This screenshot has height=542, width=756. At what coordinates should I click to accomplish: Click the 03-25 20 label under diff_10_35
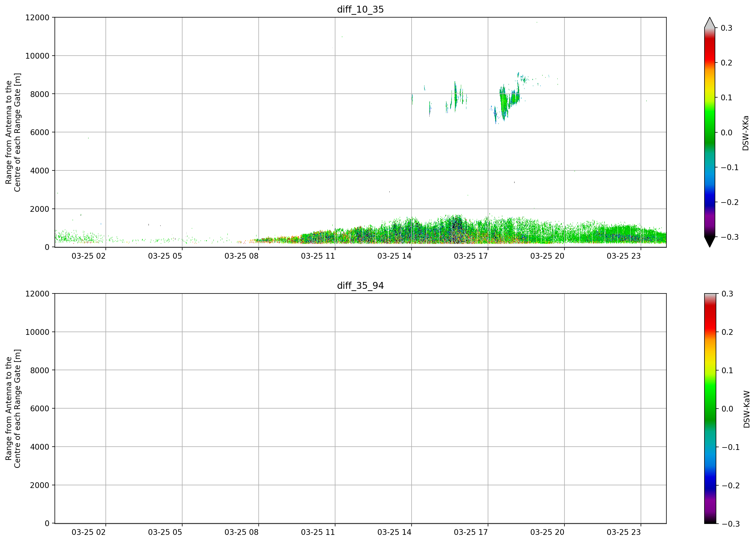coord(547,256)
